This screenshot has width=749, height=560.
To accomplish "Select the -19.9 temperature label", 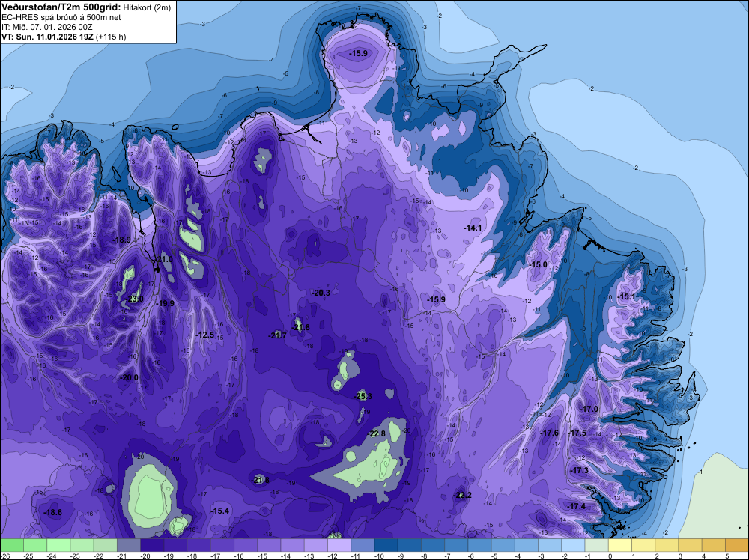I will click(166, 304).
